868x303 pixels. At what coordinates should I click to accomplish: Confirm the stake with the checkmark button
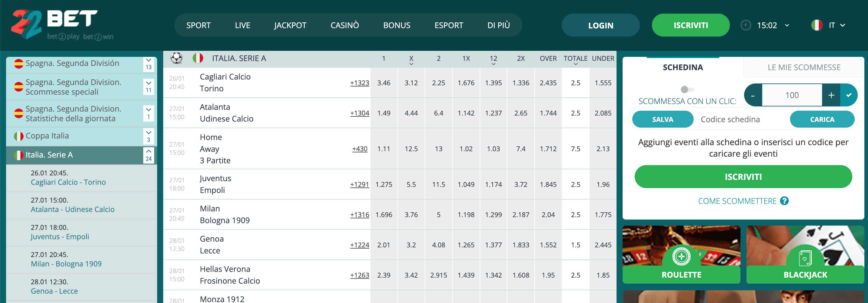click(x=850, y=95)
